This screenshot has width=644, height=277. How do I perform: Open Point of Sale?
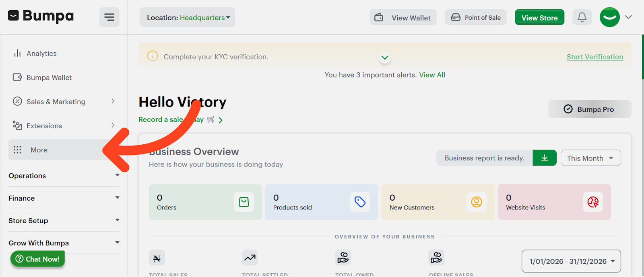pos(476,17)
